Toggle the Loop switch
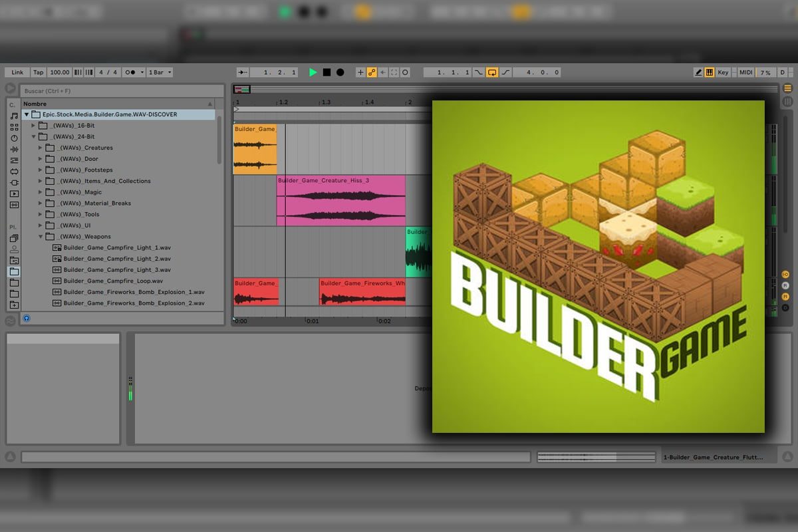This screenshot has width=798, height=532. coord(492,72)
